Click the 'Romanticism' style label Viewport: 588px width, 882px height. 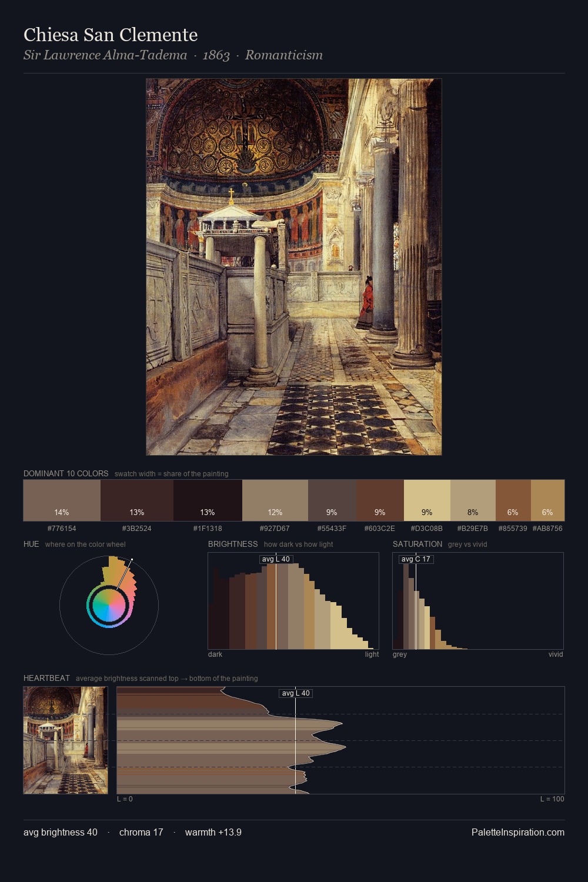click(x=284, y=55)
